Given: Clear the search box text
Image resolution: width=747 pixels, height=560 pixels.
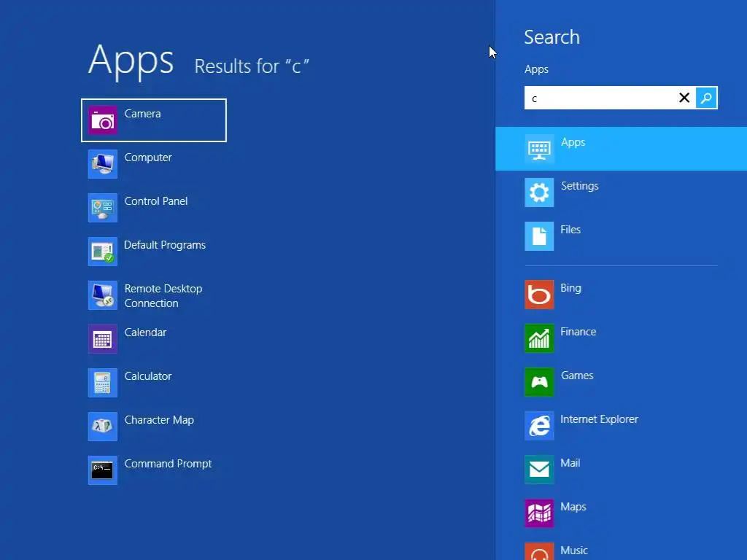Looking at the screenshot, I should pos(684,98).
